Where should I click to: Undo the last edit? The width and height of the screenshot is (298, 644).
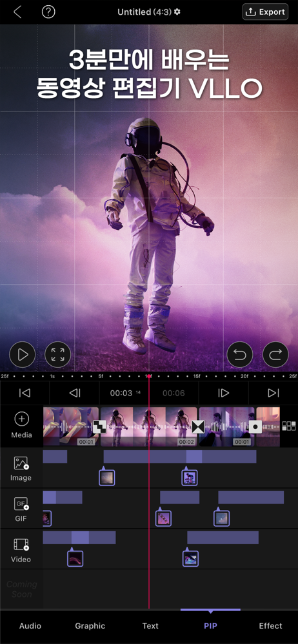[240, 354]
